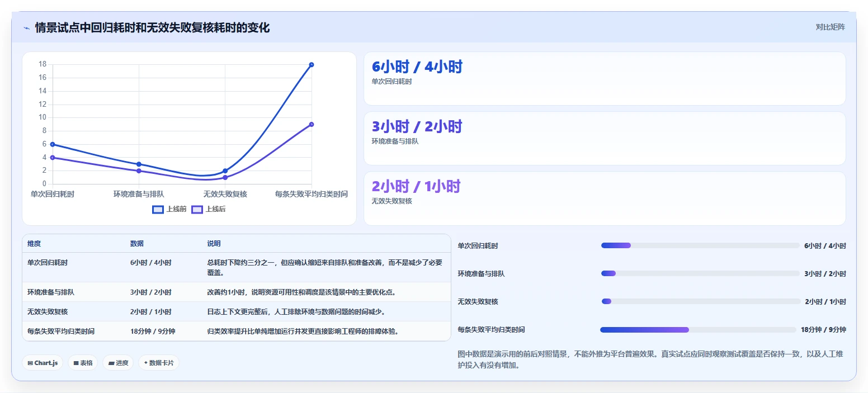
Task: Select the 2小时 / 1小时 data card
Action: click(605, 198)
